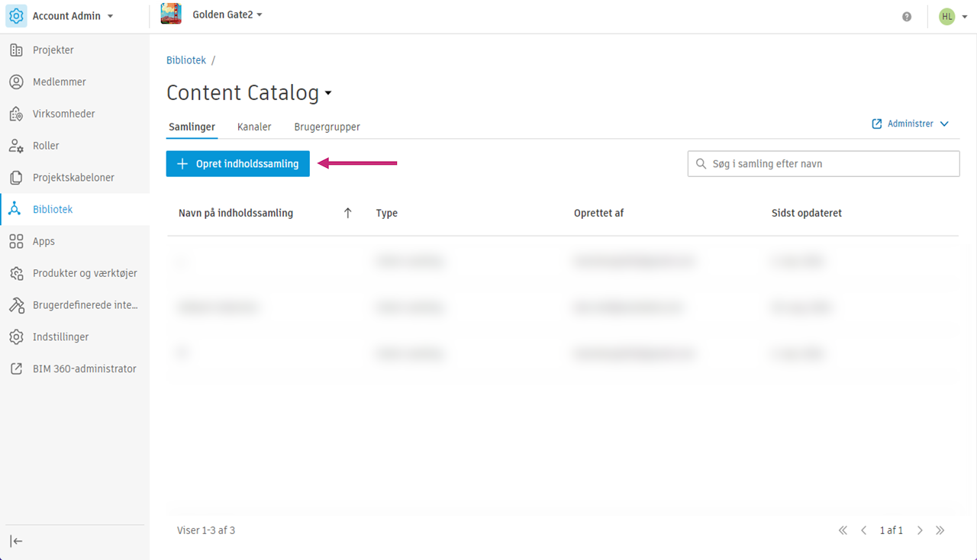Focus the Søg i samling efter navn field
Screen dimensions: 977x560
[824, 164]
